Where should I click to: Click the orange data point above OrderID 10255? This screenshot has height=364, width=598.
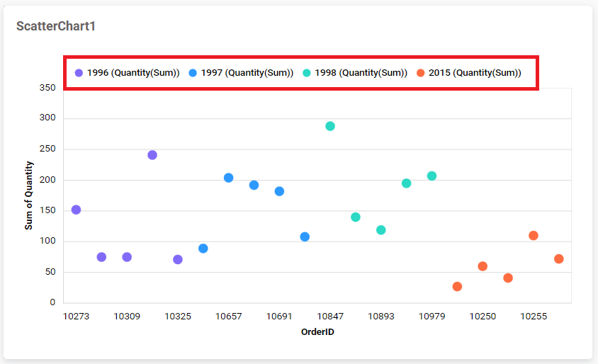(x=534, y=236)
